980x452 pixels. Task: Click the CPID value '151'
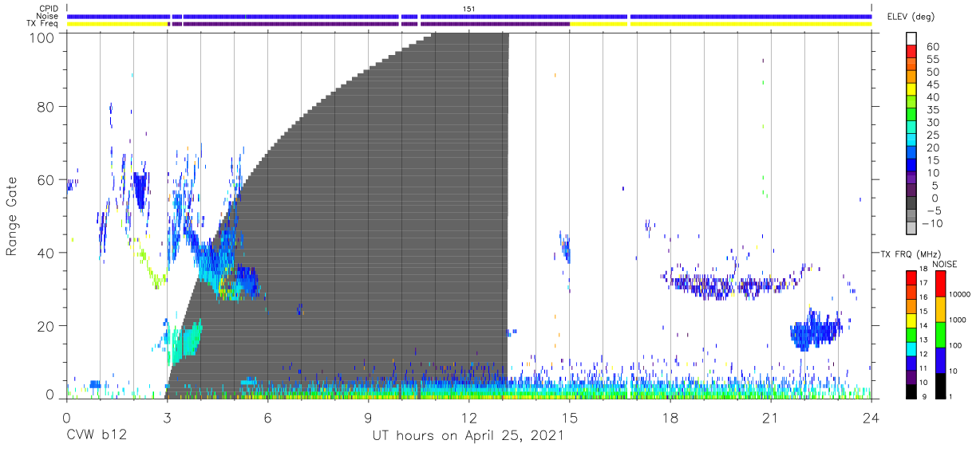[x=469, y=9]
